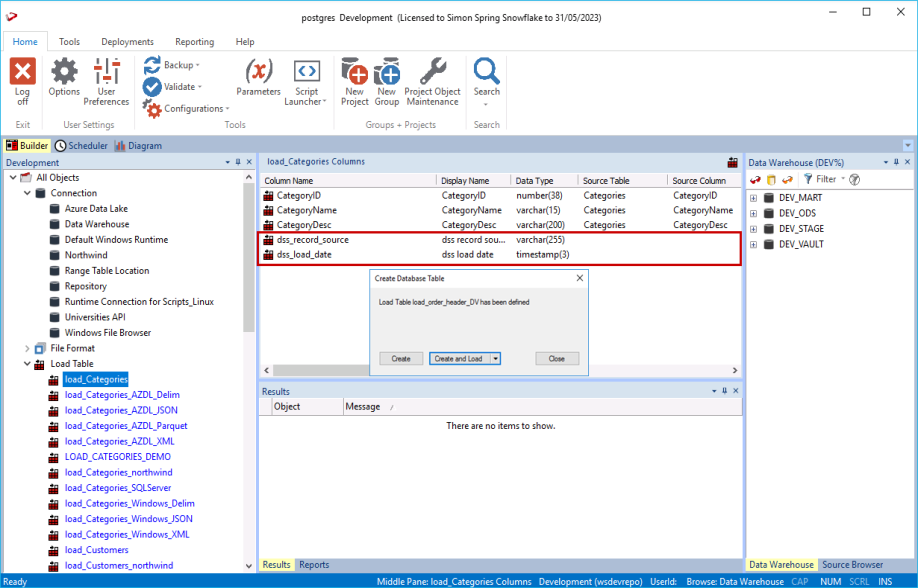Click the Log off icon
Screen dimensions: 918x588
click(x=22, y=71)
